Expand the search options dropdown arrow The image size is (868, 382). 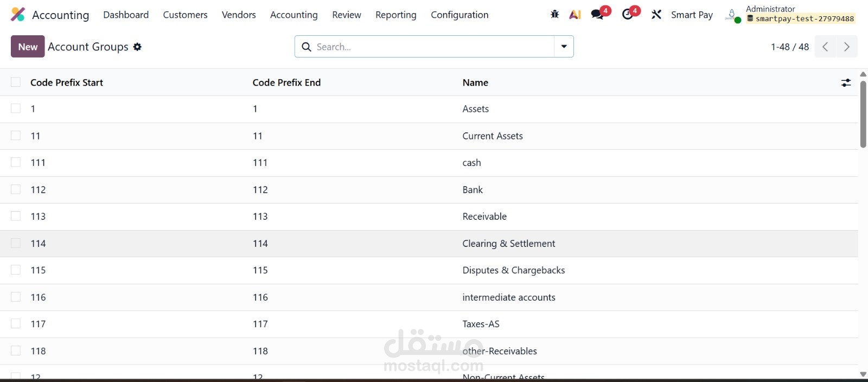pyautogui.click(x=564, y=47)
